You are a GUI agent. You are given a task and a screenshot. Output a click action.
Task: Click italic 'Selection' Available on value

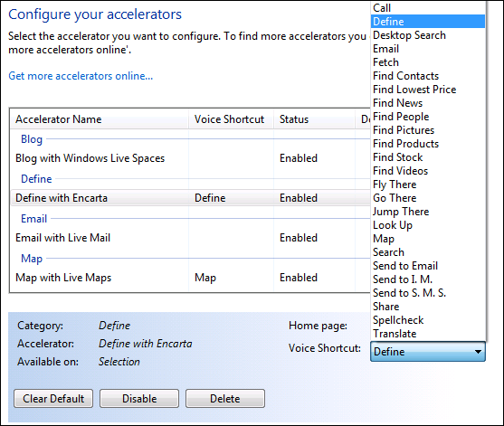pos(119,362)
